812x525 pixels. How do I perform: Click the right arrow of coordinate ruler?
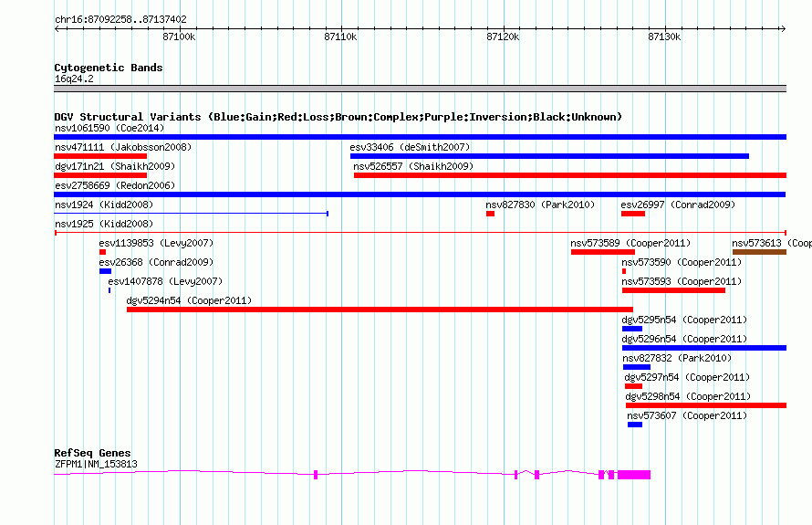[x=783, y=28]
